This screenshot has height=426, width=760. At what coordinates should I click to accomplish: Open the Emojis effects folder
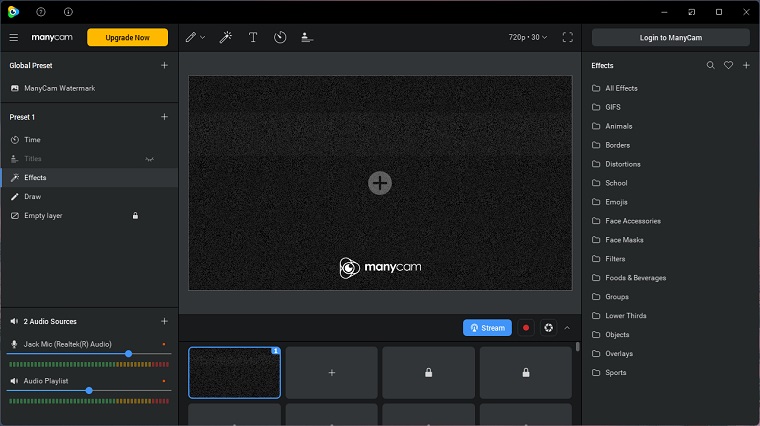[x=610, y=202]
